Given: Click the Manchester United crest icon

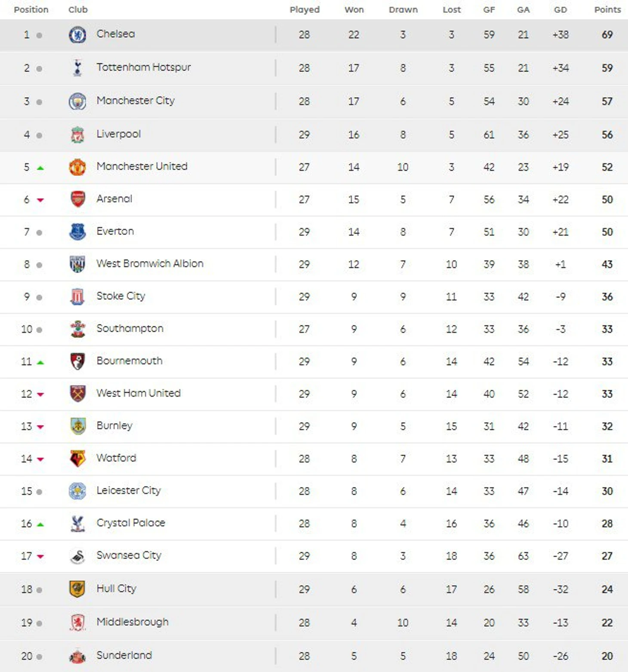Looking at the screenshot, I should 77,167.
